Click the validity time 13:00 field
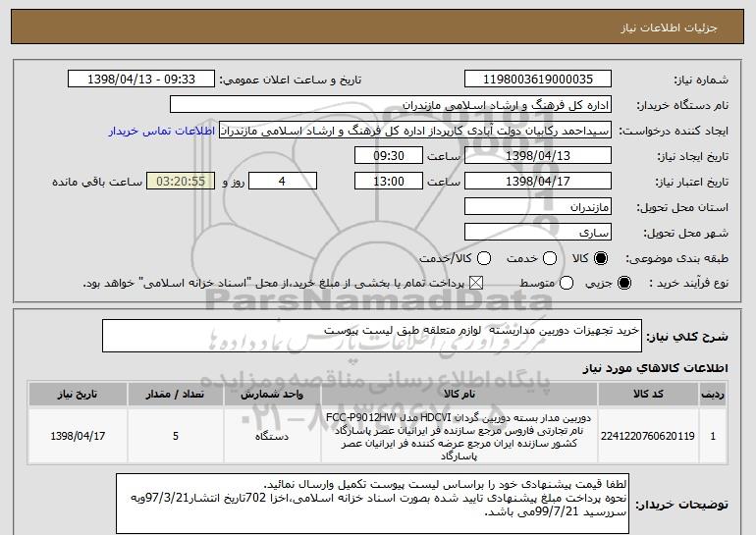The image size is (756, 535). 389,182
